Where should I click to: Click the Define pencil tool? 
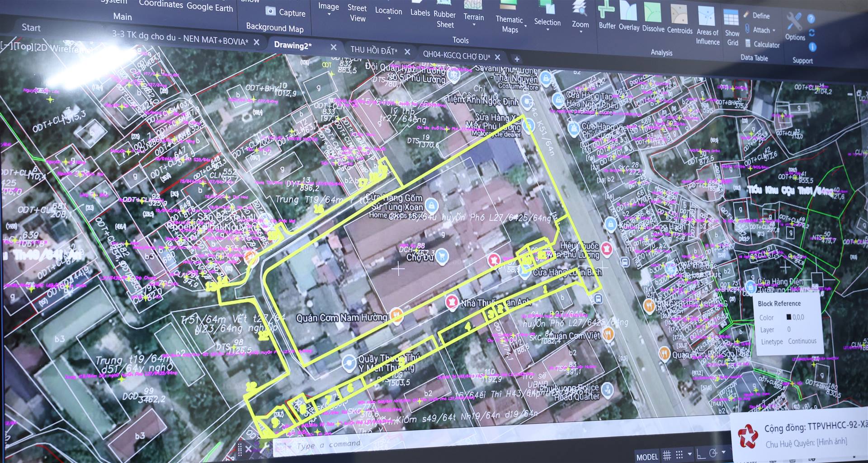757,15
